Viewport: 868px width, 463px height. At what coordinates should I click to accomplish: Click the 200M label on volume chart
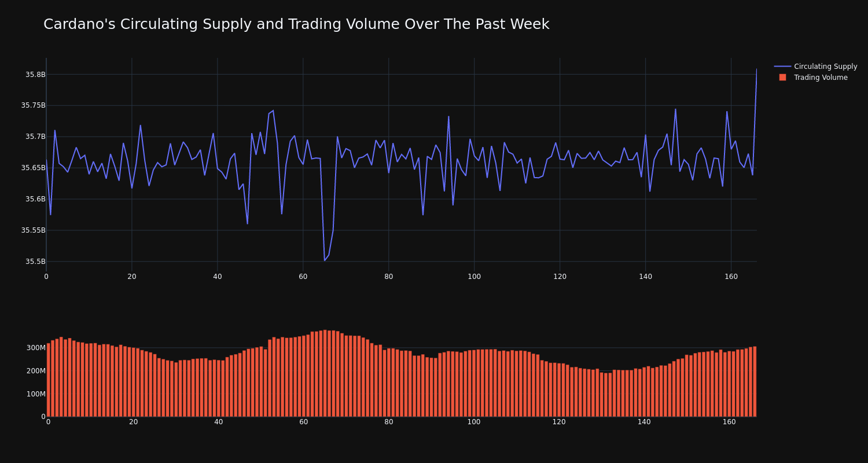35,371
